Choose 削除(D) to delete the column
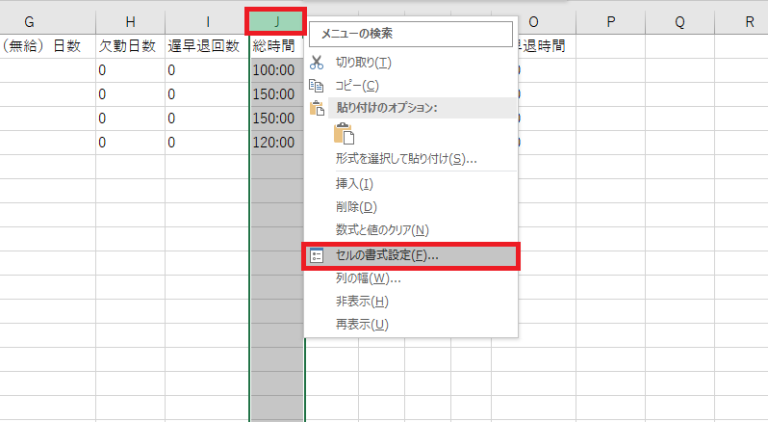 point(355,207)
